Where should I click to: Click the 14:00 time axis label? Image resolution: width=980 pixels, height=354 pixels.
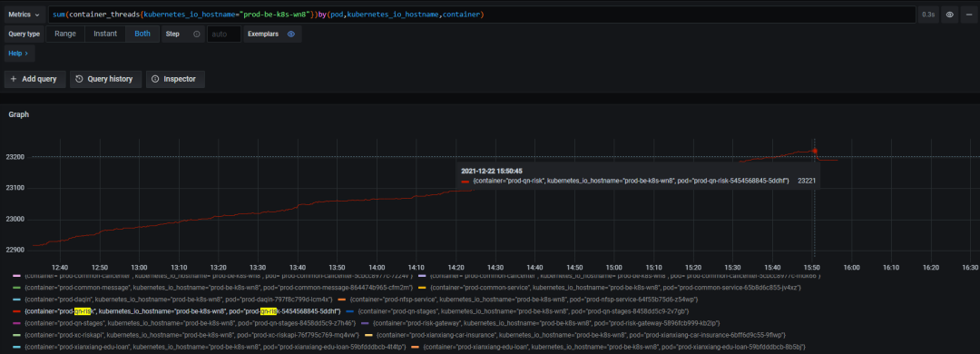point(377,267)
